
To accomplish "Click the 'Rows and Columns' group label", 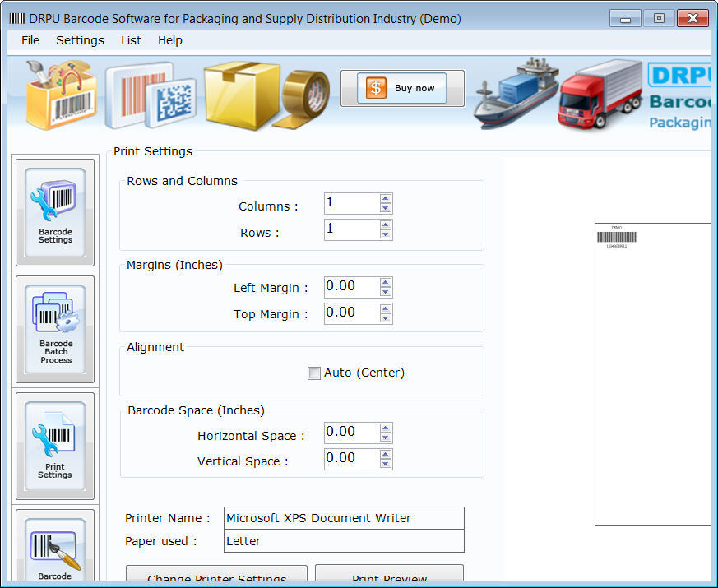I will [183, 182].
